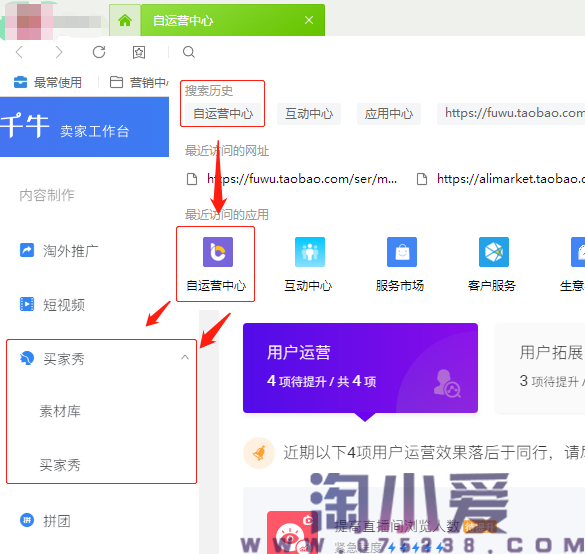Click the red live-view eye icon
The image size is (585, 554).
pyautogui.click(x=291, y=533)
